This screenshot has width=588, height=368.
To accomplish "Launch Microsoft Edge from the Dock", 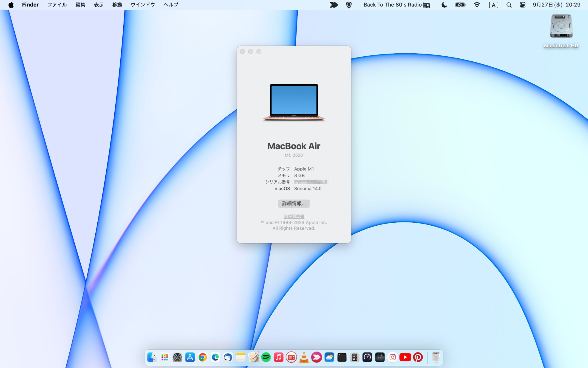I will pyautogui.click(x=215, y=357).
